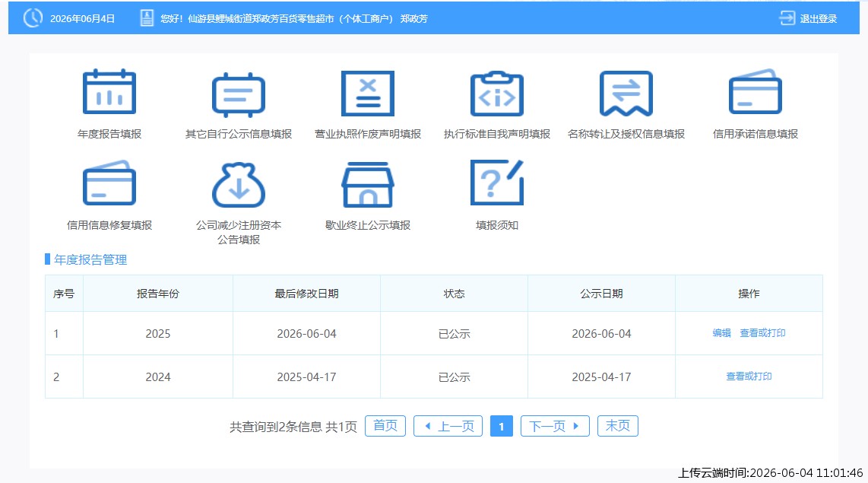
Task: Click the 状态 column header
Action: click(x=454, y=294)
